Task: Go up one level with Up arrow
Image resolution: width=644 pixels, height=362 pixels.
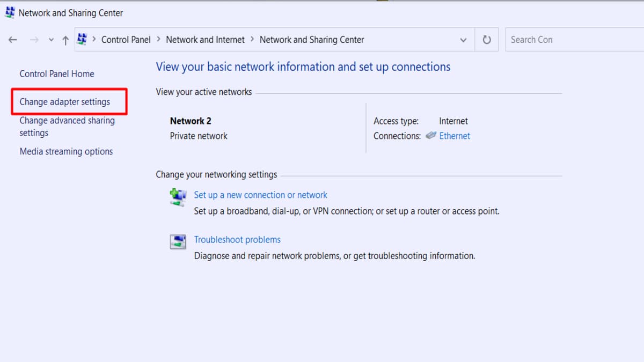Action: [x=65, y=40]
